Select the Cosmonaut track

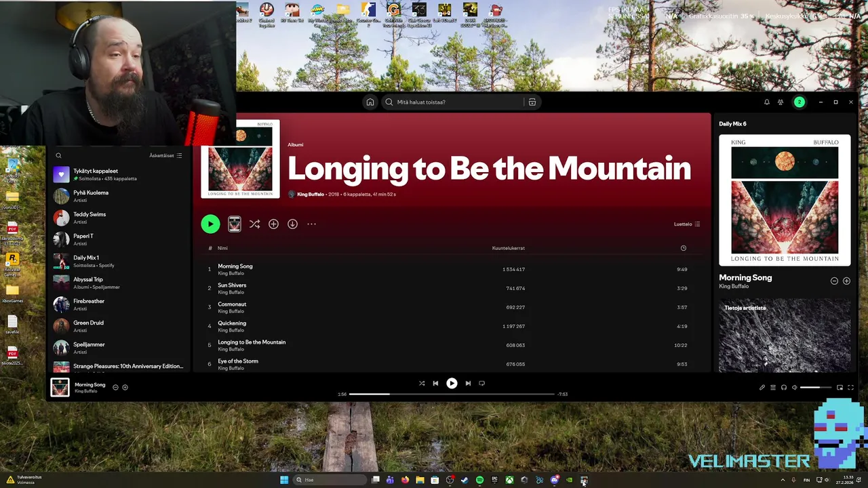pos(451,307)
